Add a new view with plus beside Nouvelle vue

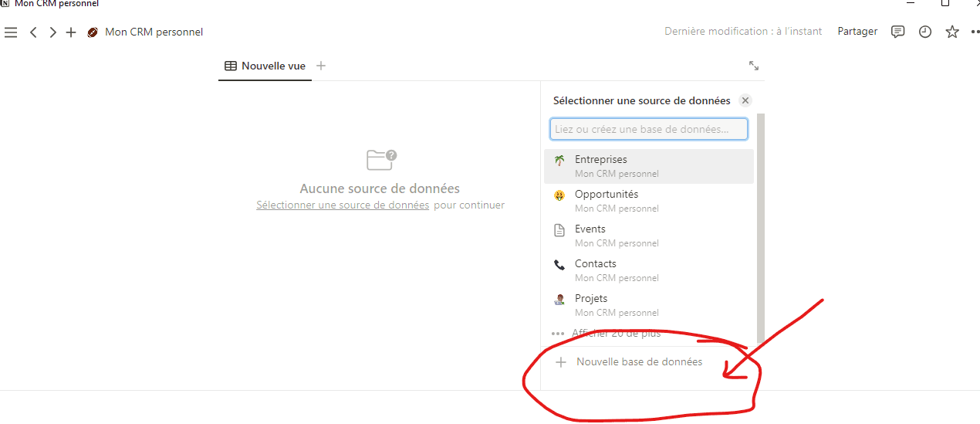[x=321, y=66]
